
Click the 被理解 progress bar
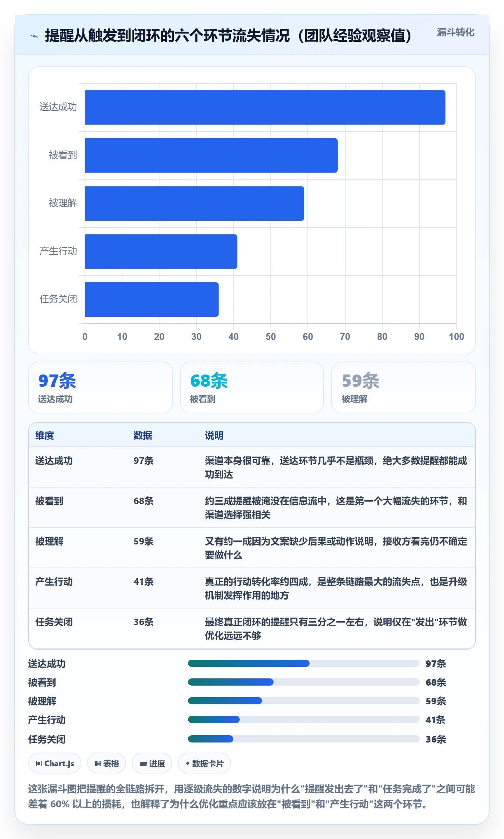[x=304, y=701]
